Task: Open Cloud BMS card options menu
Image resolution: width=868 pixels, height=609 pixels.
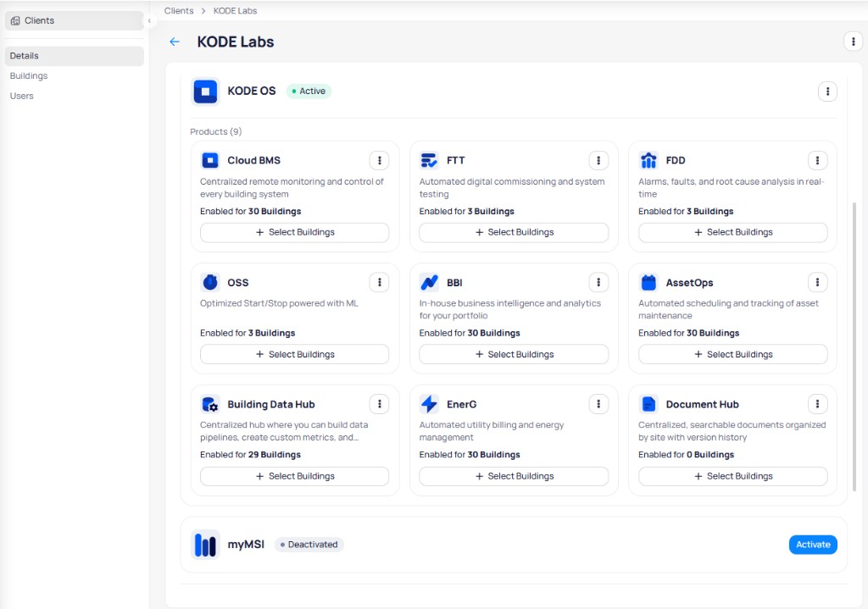Action: (x=379, y=160)
